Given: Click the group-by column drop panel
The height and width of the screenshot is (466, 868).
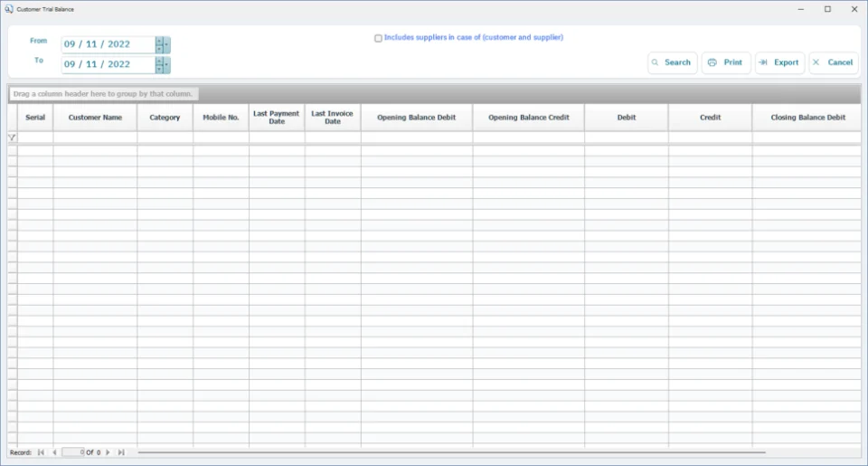Looking at the screenshot, I should 435,93.
